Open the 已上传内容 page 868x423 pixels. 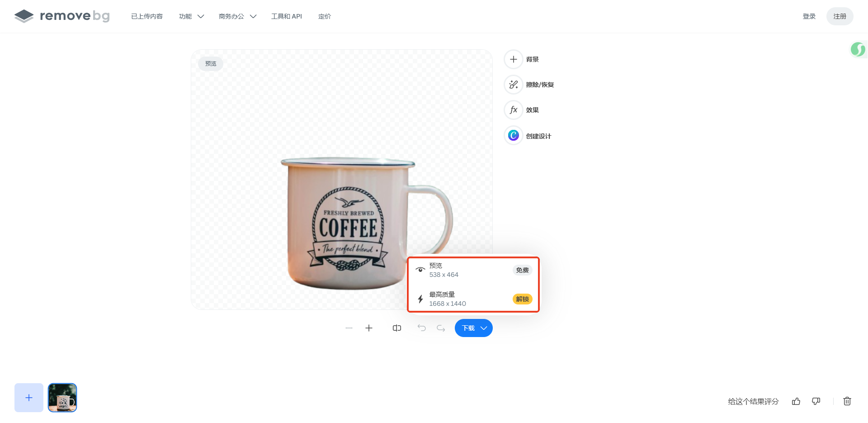(x=147, y=16)
